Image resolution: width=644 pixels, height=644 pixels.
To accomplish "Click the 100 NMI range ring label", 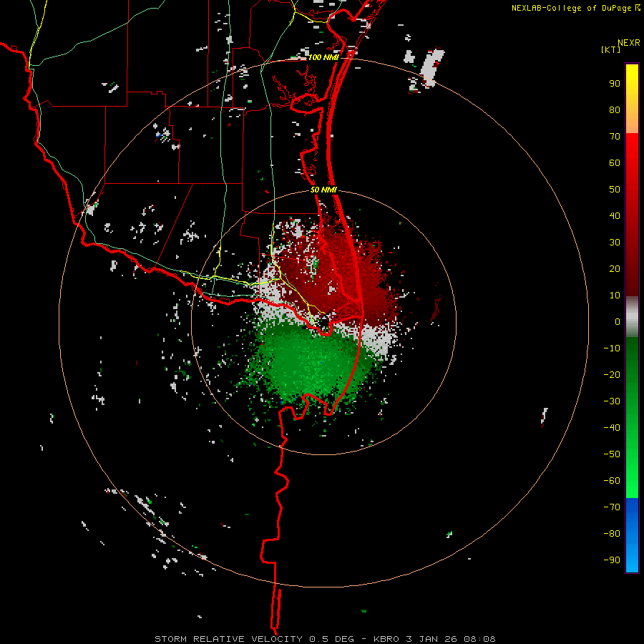I will (323, 57).
